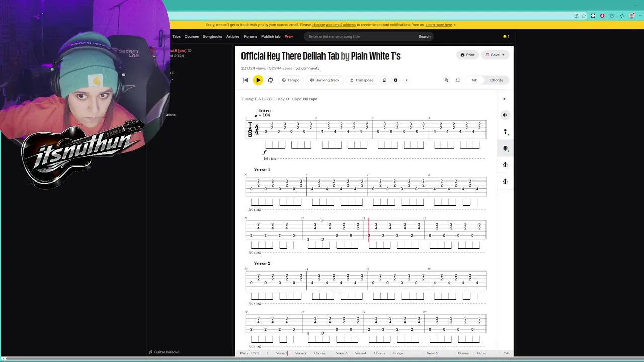Open the 53 comments link
644x362 pixels.
point(307,68)
